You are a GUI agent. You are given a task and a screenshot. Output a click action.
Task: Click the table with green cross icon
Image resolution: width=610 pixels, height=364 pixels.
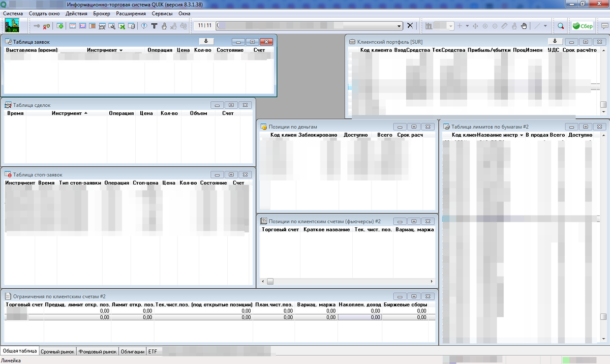point(122,26)
